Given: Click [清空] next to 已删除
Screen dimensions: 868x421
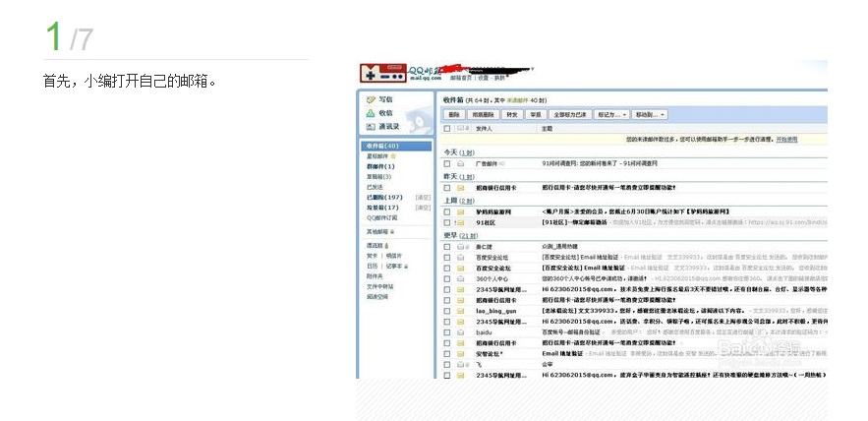Looking at the screenshot, I should [423, 197].
